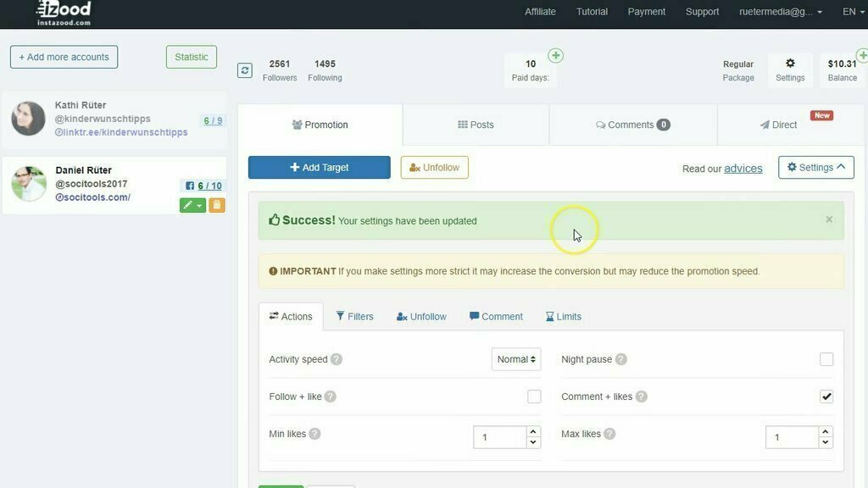Switch to the Comments tab
Image resolution: width=868 pixels, height=488 pixels.
(632, 125)
